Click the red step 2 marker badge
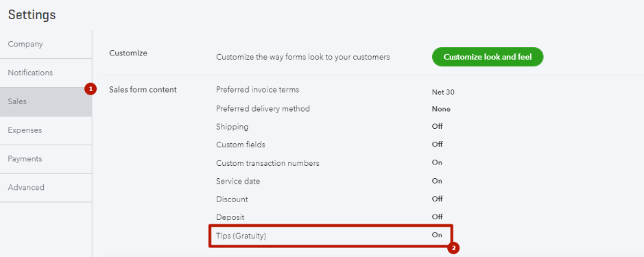The height and width of the screenshot is (257, 644). (x=453, y=248)
